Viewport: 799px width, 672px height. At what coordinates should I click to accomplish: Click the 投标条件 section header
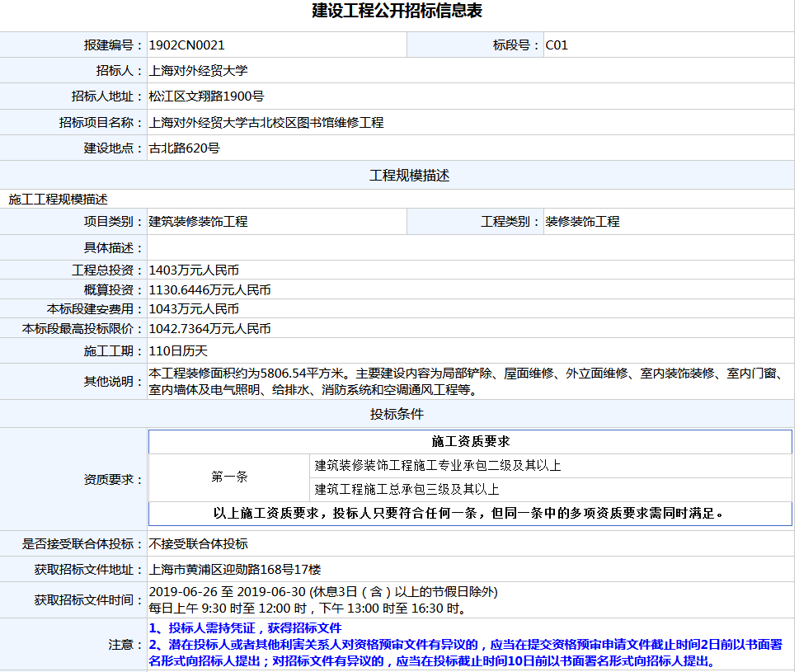pyautogui.click(x=397, y=414)
